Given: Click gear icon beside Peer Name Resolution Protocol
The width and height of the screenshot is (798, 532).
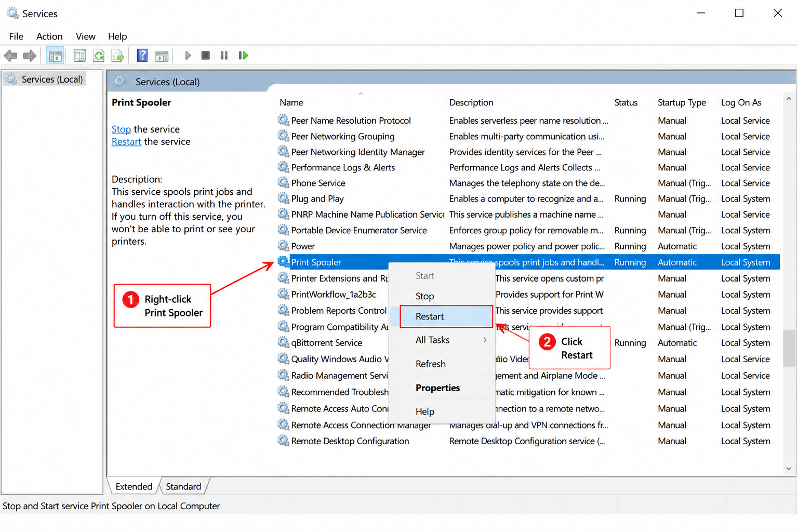Looking at the screenshot, I should (x=283, y=120).
